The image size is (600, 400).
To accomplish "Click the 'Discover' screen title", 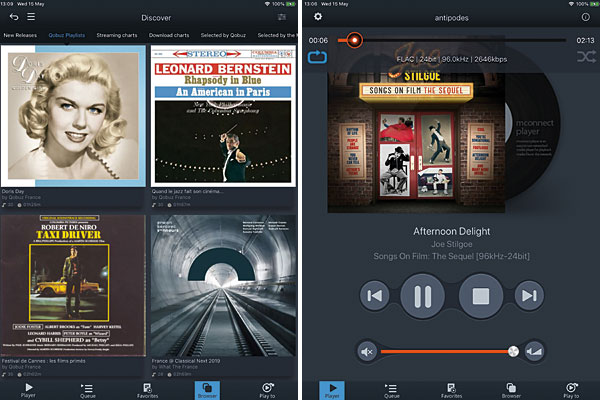I will click(156, 18).
